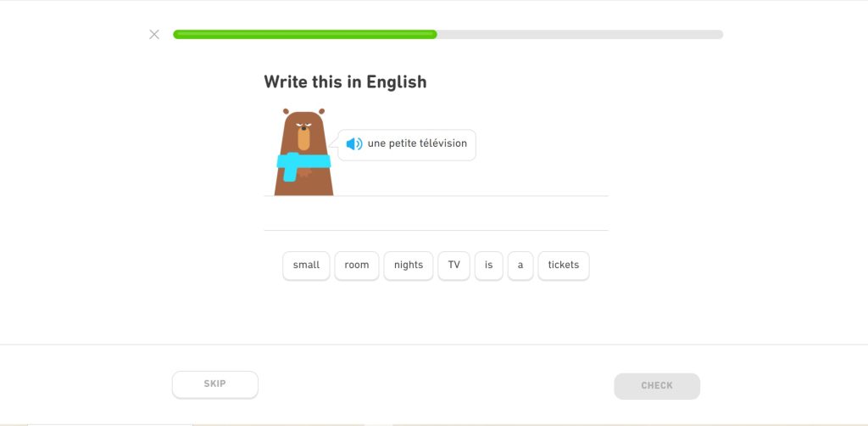Click the brown bear character
The image size is (868, 426).
coord(303,136)
